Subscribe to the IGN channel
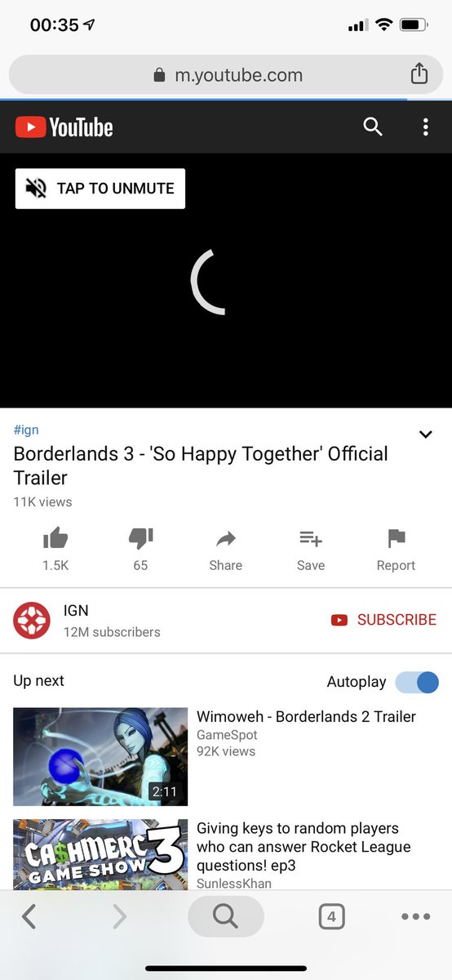Image resolution: width=452 pixels, height=980 pixels. pyautogui.click(x=383, y=620)
